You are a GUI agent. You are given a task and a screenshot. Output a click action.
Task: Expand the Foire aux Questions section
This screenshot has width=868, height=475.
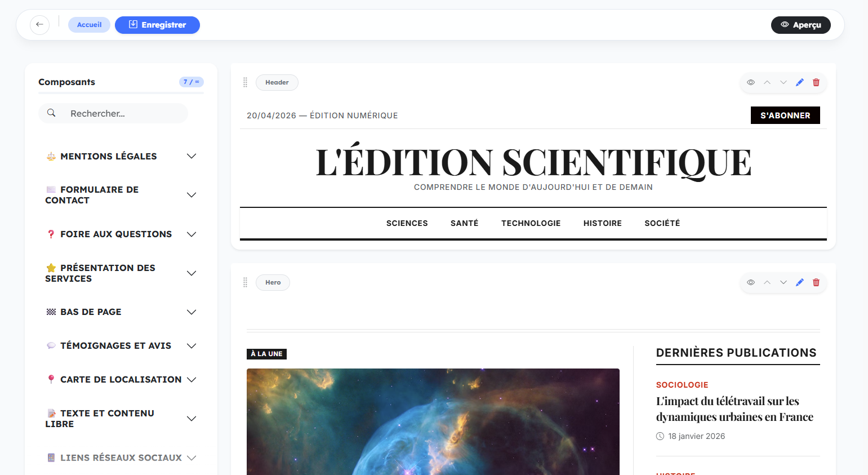(x=192, y=234)
